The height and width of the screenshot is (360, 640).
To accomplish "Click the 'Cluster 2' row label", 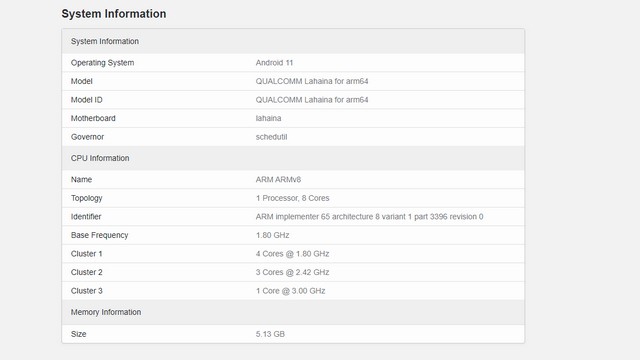I will click(87, 272).
